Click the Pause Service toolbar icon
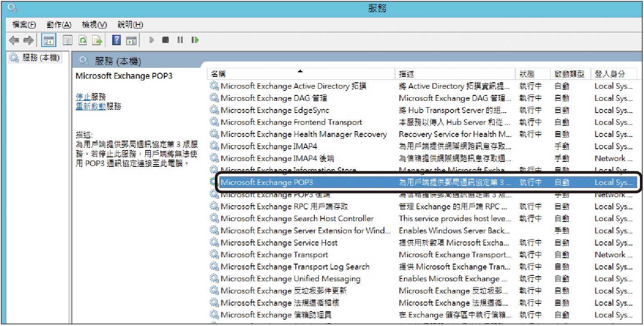644x326 pixels. [x=180, y=40]
